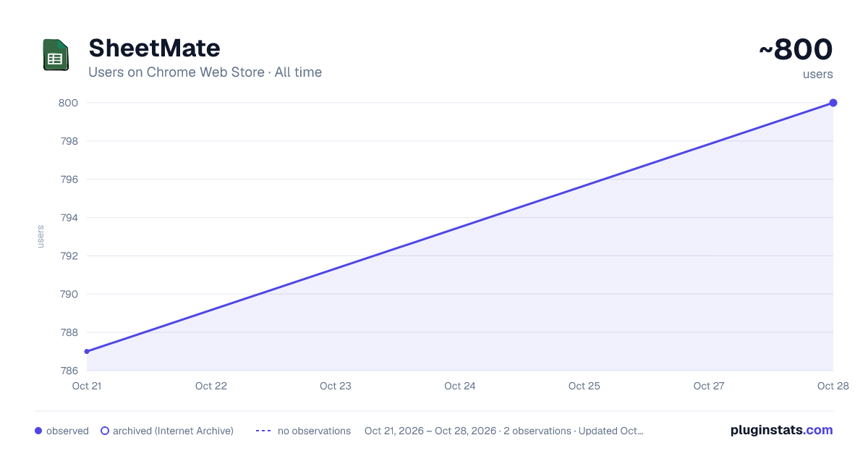Click the 786 y-axis tick label
This screenshot has width=868, height=456.
pos(68,371)
